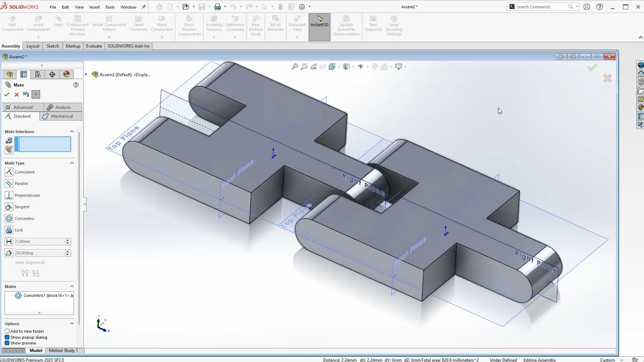Image resolution: width=644 pixels, height=362 pixels.
Task: Click the angle value field 30.00deg
Action: coord(40,253)
